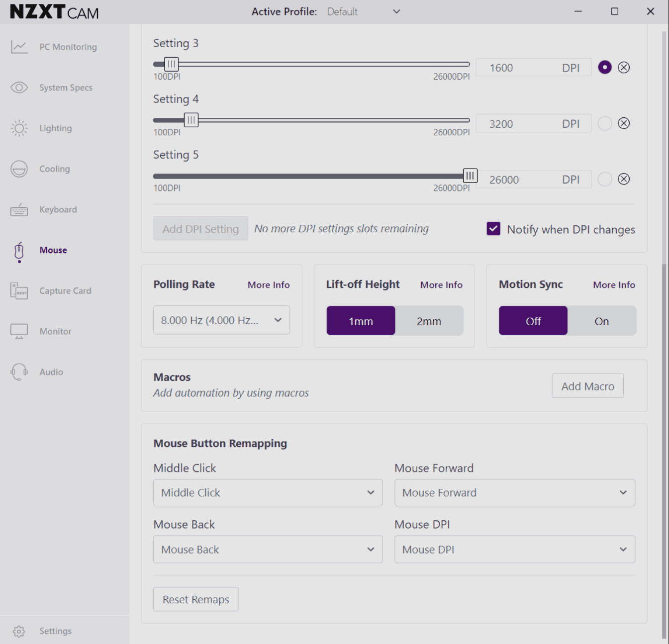This screenshot has height=644, width=669.
Task: Turn Motion Sync On
Action: pos(601,321)
